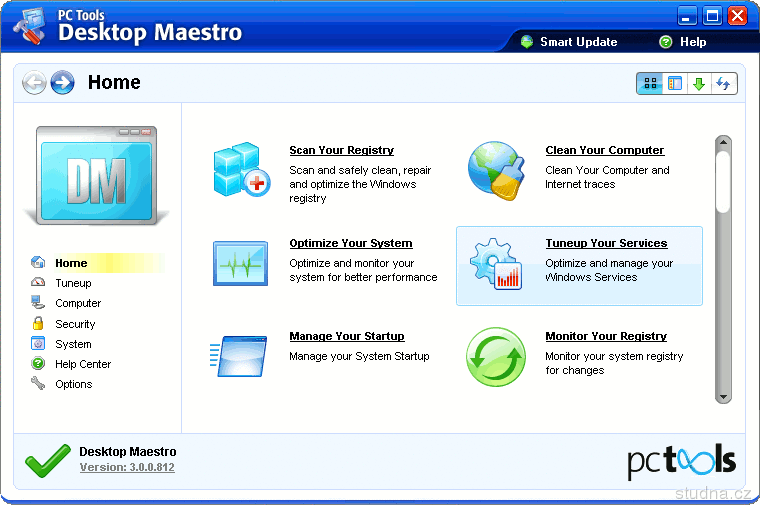Click the green download arrow toolbar icon
The height and width of the screenshot is (505, 760).
(699, 84)
